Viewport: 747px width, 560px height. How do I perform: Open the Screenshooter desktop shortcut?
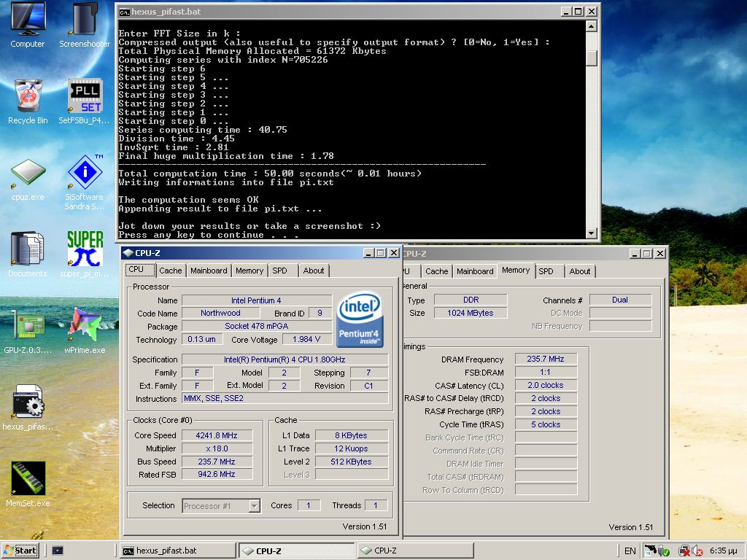pyautogui.click(x=85, y=24)
